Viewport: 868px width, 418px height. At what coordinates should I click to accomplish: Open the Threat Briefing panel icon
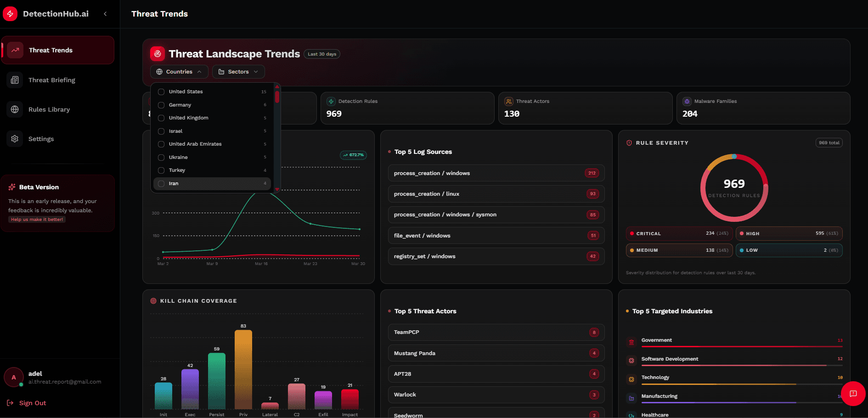click(14, 79)
